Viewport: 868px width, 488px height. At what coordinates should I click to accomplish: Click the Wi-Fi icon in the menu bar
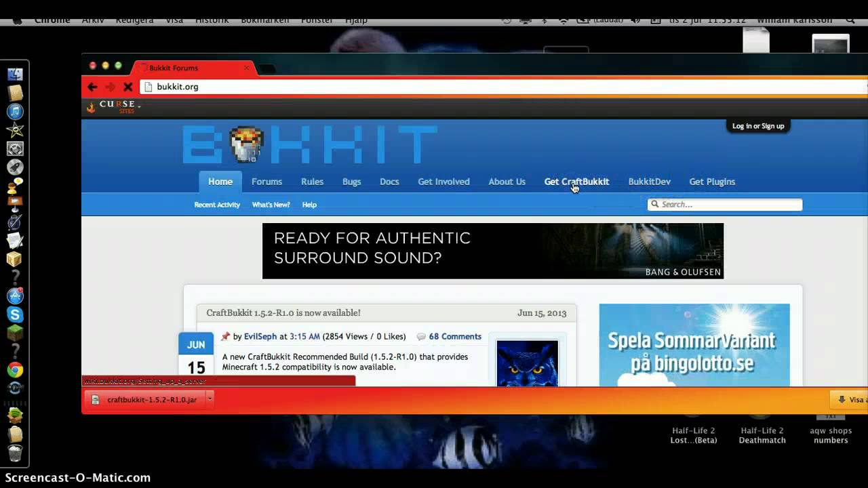[x=563, y=20]
